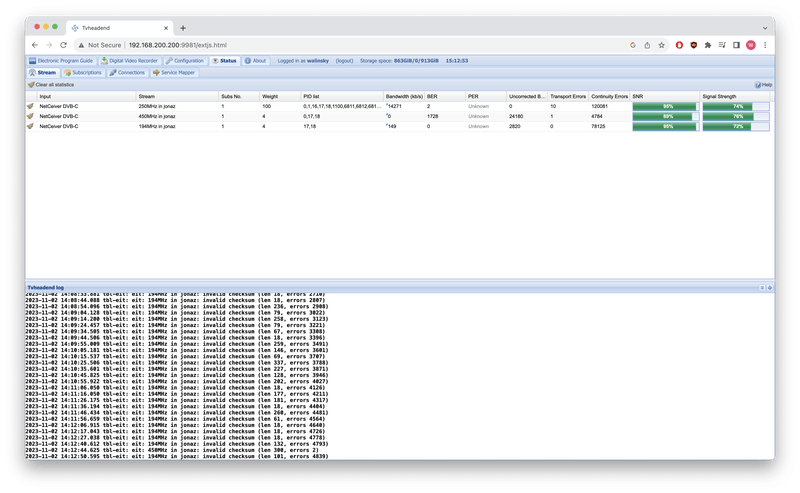
Task: Open the pink profile avatar
Action: [x=751, y=45]
